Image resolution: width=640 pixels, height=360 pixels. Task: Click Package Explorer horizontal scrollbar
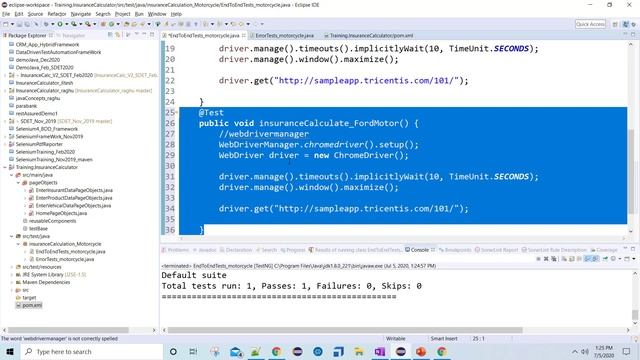(x=68, y=330)
